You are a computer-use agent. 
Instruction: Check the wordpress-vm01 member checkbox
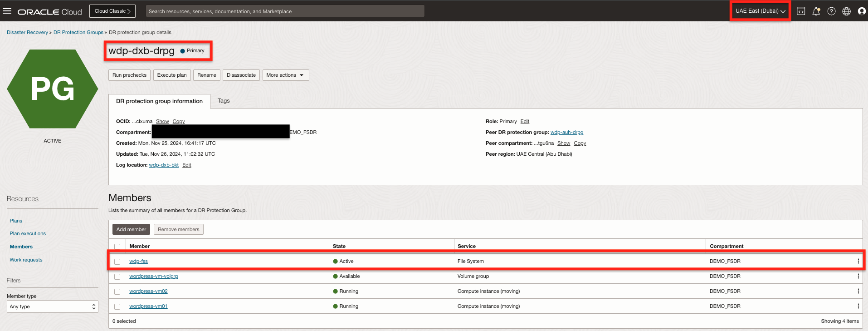tap(117, 306)
